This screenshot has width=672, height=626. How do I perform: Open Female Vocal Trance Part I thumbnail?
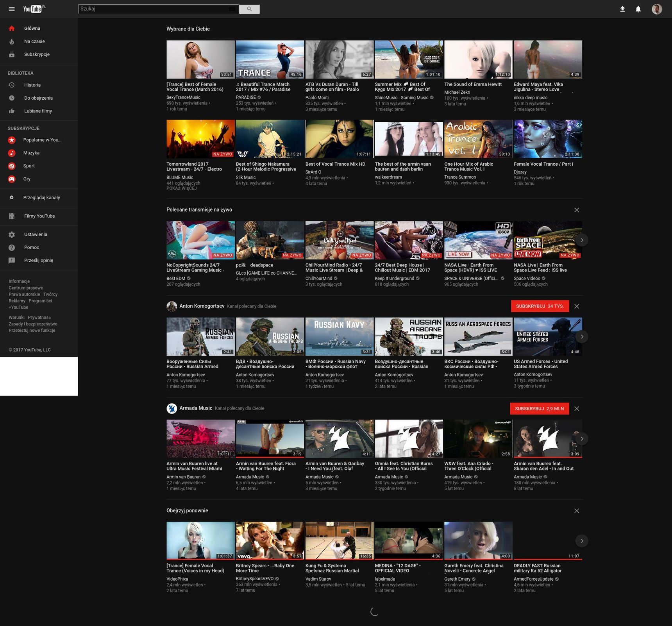tap(548, 139)
